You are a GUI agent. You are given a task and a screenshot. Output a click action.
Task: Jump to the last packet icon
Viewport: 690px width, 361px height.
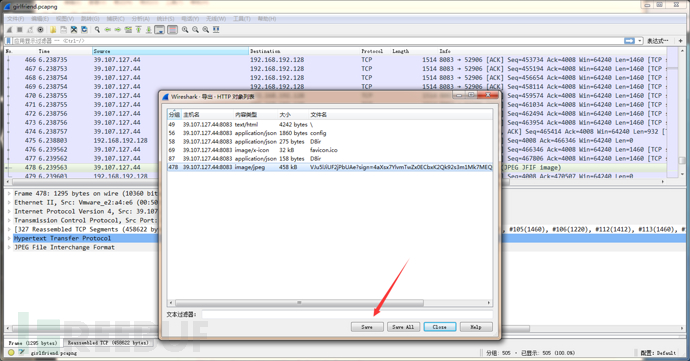pyautogui.click(x=149, y=29)
